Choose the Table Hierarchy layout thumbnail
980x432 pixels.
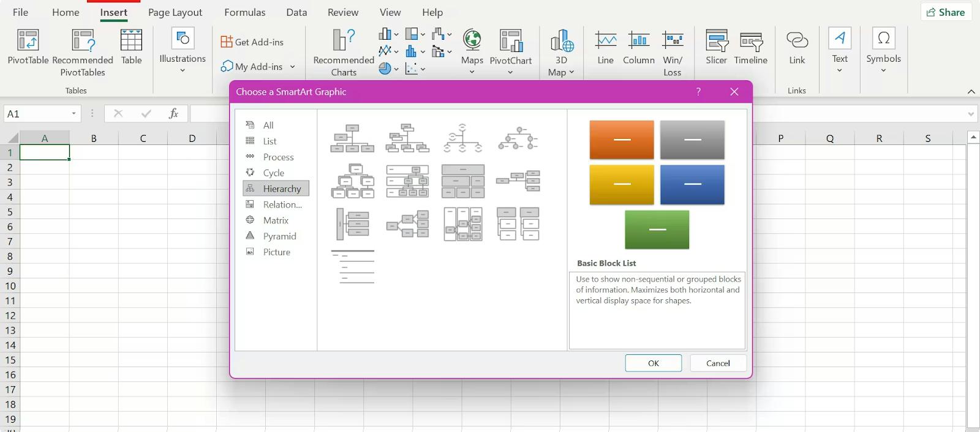tap(463, 181)
